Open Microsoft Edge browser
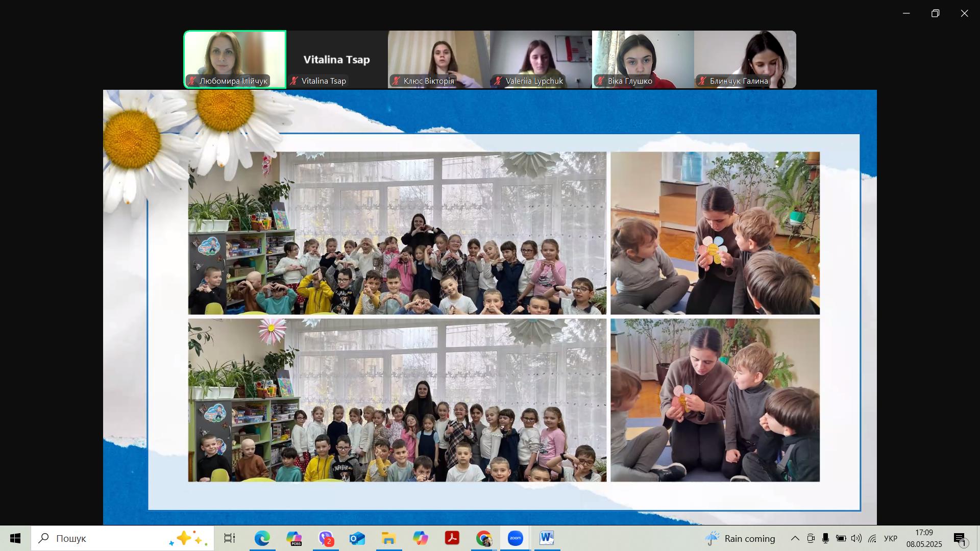980x551 pixels. pos(262,538)
